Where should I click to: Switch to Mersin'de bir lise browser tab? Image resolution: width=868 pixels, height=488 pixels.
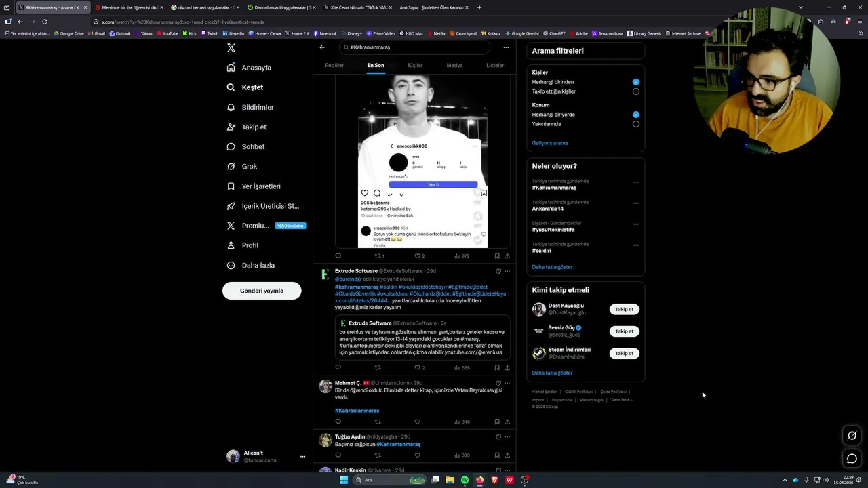coord(128,7)
